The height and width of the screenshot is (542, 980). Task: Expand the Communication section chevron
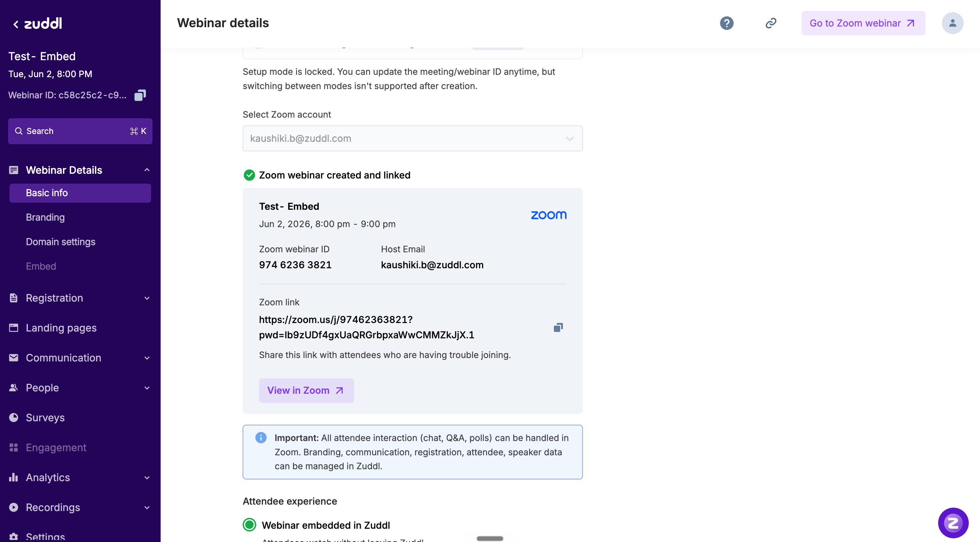147,358
